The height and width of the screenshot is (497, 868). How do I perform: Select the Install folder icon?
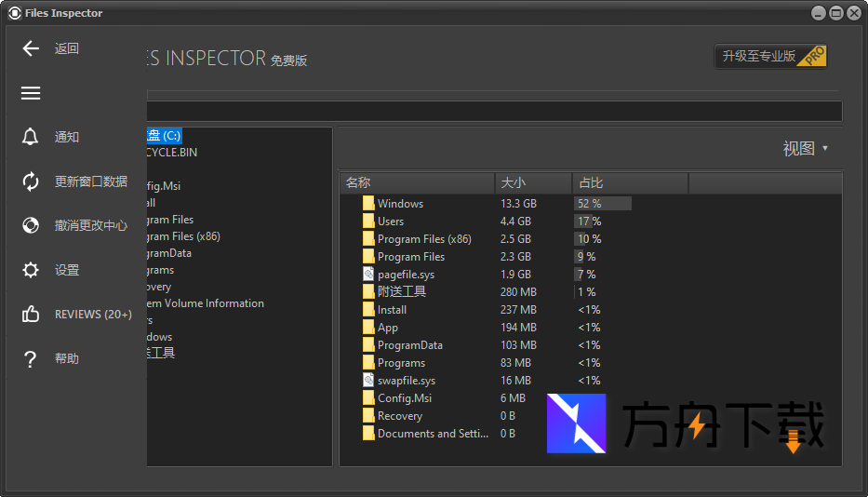pyautogui.click(x=368, y=309)
